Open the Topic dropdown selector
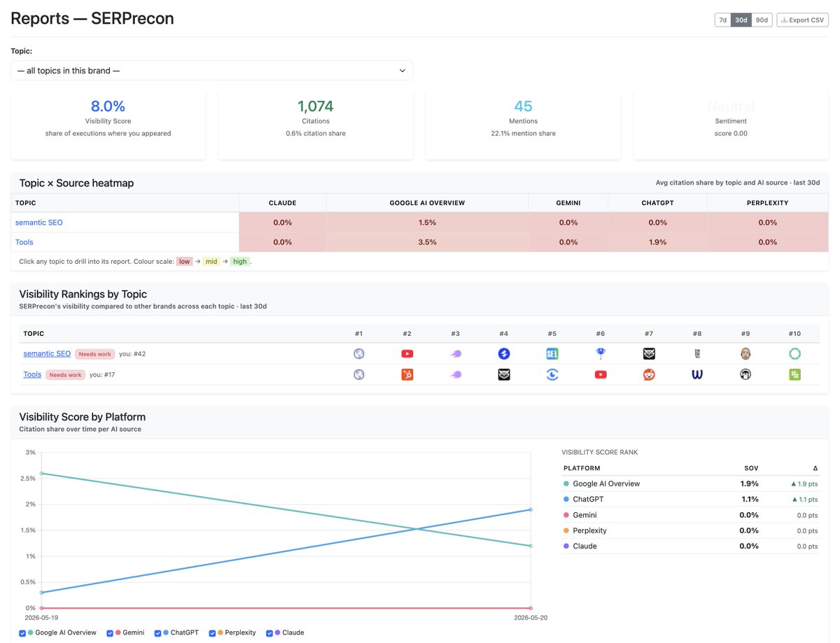Screen dimensions: 840x643 tap(211, 71)
